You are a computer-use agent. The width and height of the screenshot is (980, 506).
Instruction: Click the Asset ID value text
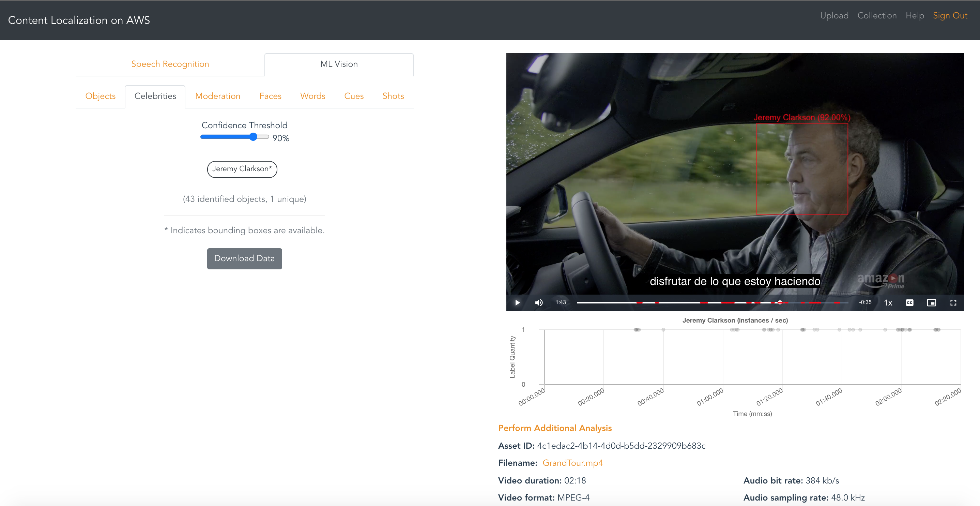coord(621,446)
